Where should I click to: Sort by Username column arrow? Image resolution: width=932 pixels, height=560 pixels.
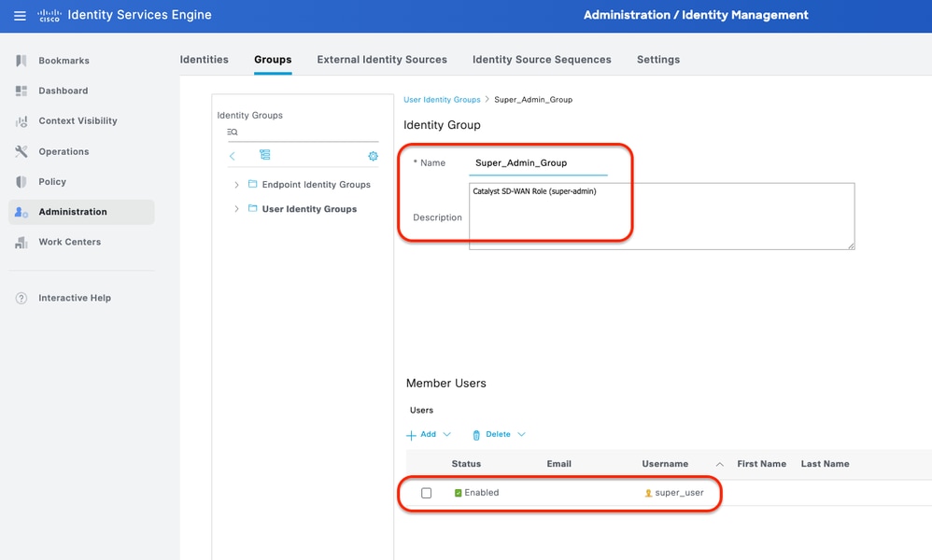pos(719,465)
